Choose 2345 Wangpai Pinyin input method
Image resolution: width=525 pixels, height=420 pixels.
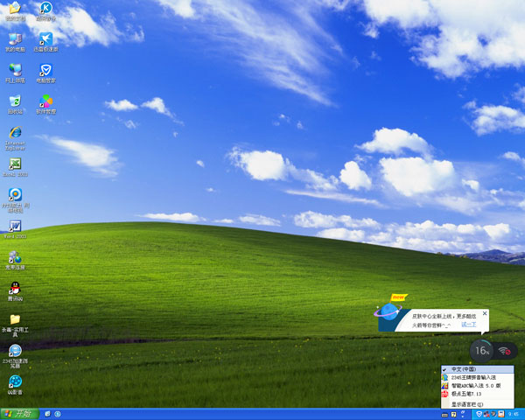point(478,377)
